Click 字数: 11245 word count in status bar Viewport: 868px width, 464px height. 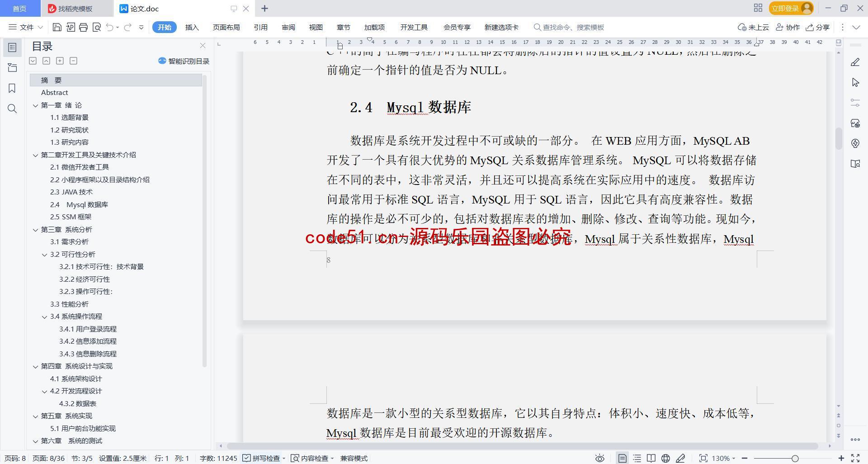click(218, 458)
